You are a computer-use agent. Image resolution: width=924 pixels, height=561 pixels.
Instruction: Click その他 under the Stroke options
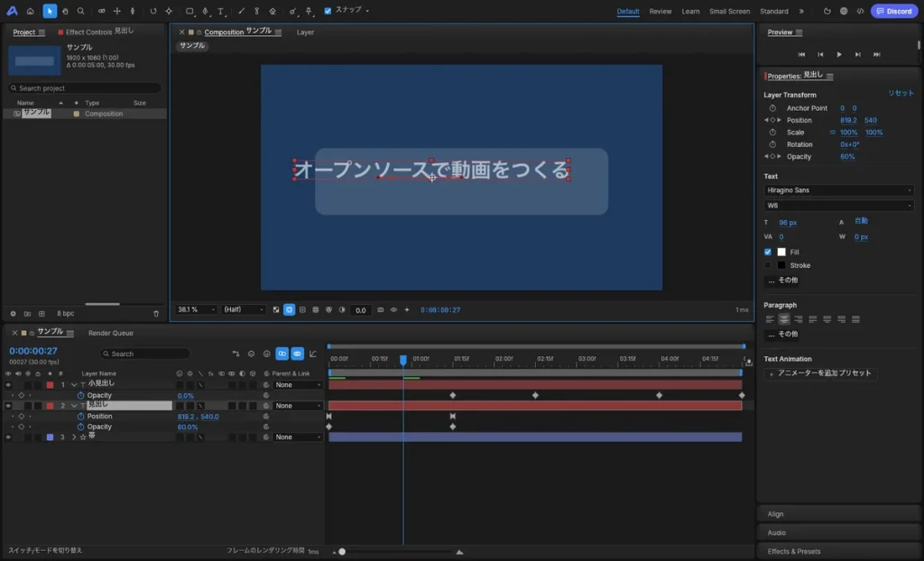coord(782,280)
